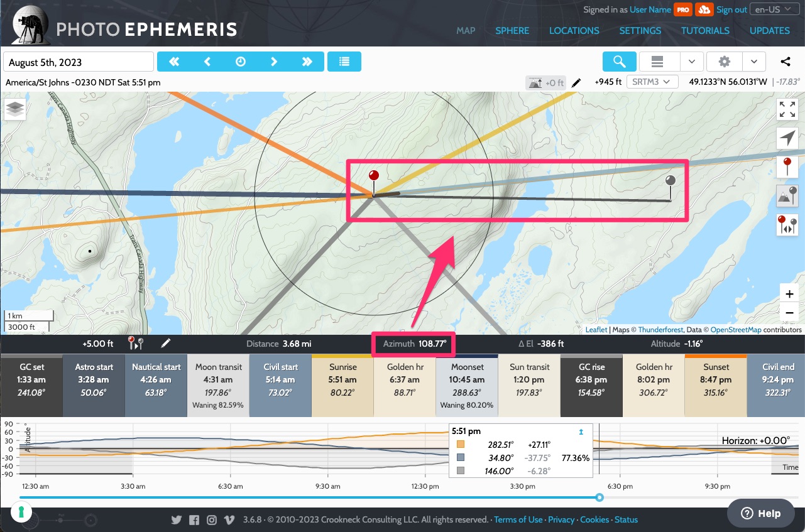Screen dimensions: 805x532
Task: Open the en-US language dropdown
Action: (773, 9)
